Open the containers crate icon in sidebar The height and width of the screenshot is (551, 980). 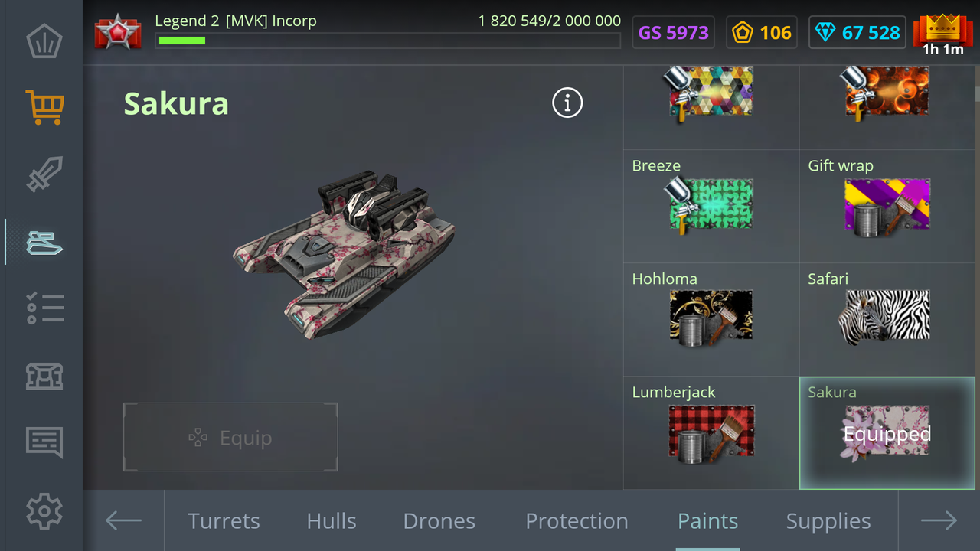pos(44,376)
